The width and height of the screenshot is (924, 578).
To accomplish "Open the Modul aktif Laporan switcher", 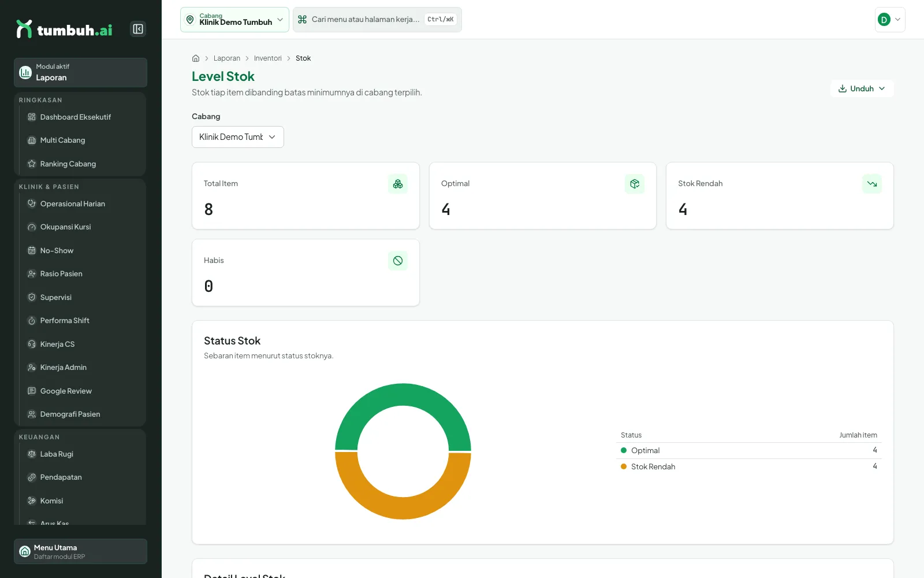I will (x=80, y=72).
